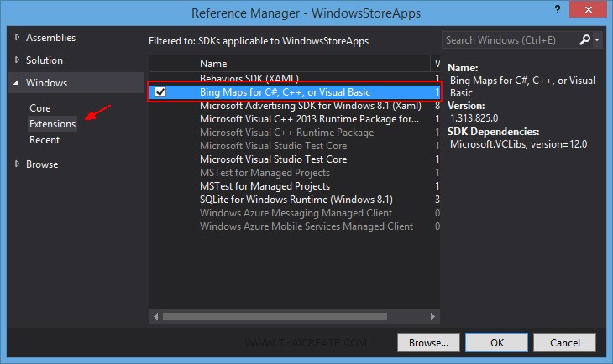Viewport: 613px width, 364px height.
Task: Sort by the Name column header
Action: pyautogui.click(x=312, y=63)
